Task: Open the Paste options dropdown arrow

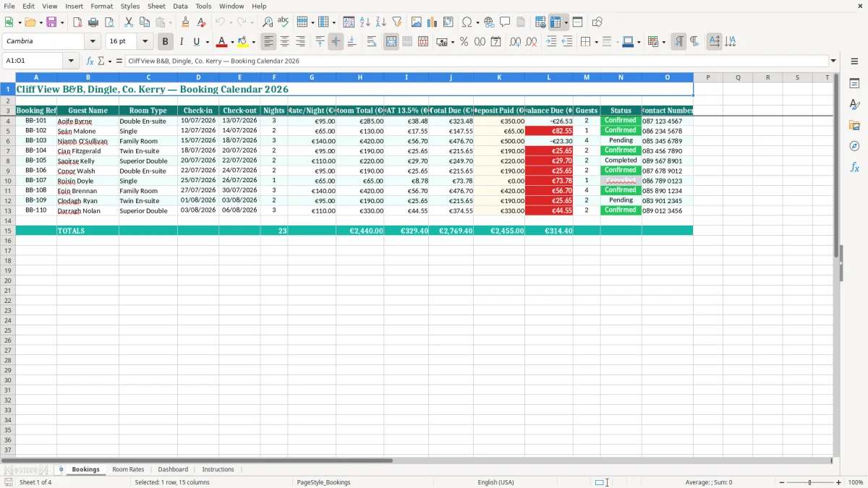Action: pos(171,22)
